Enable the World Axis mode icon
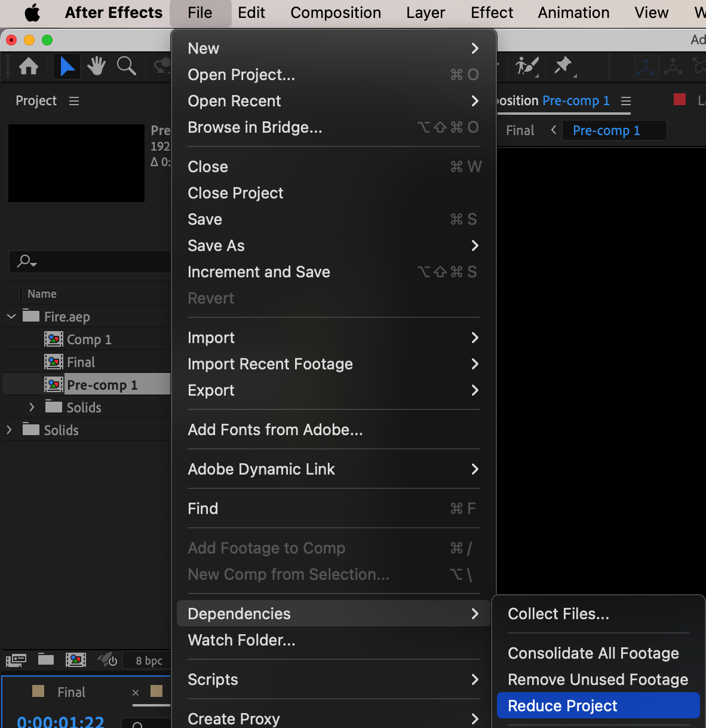The height and width of the screenshot is (728, 706). (673, 66)
